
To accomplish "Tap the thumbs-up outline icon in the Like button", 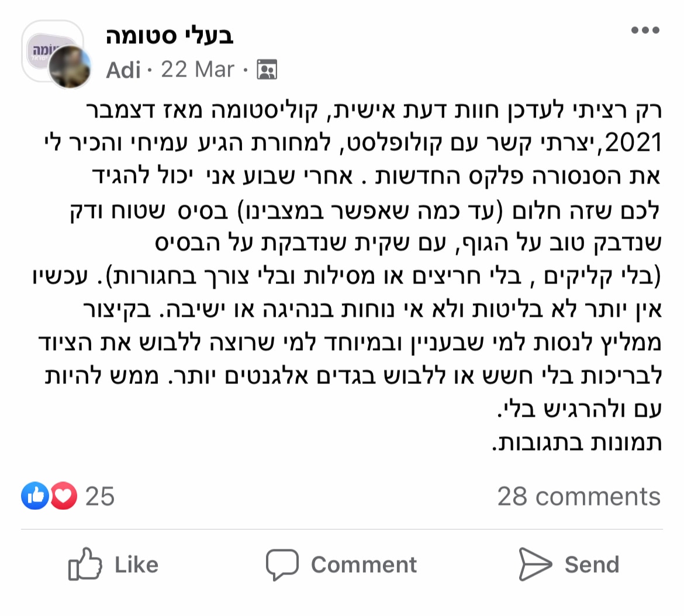I will (85, 564).
